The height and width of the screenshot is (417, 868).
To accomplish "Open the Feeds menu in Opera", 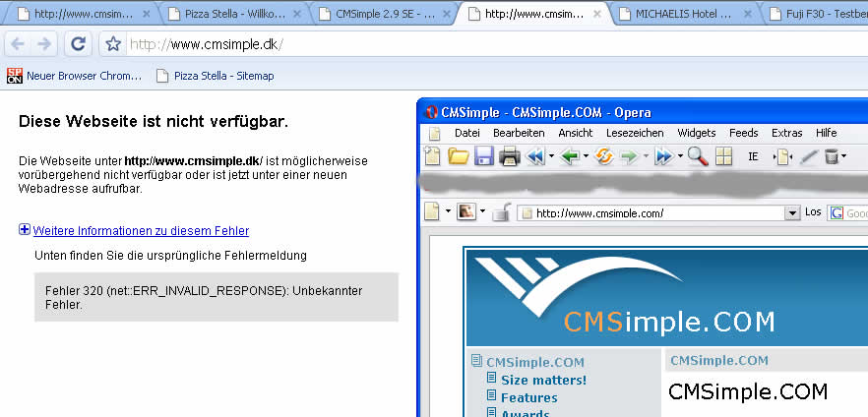I will click(x=743, y=133).
